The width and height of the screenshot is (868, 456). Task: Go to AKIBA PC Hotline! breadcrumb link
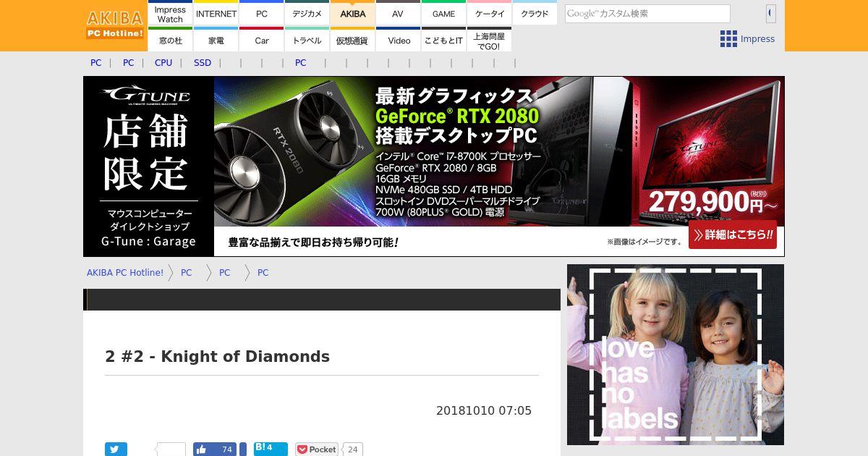tap(125, 273)
